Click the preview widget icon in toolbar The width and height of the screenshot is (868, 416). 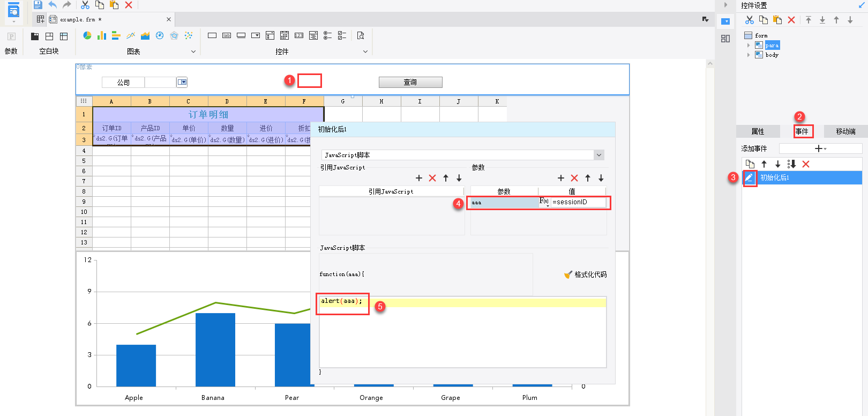point(361,35)
